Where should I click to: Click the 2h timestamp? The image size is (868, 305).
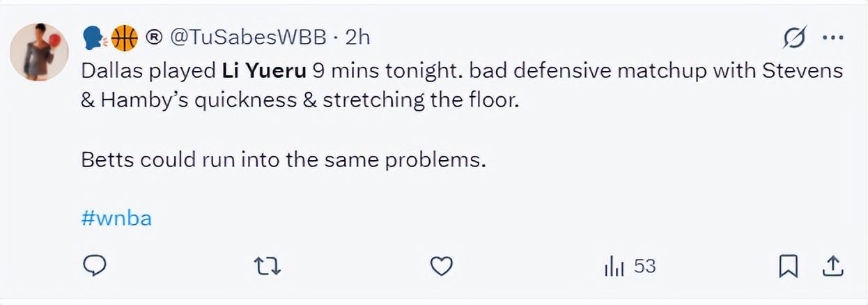357,38
